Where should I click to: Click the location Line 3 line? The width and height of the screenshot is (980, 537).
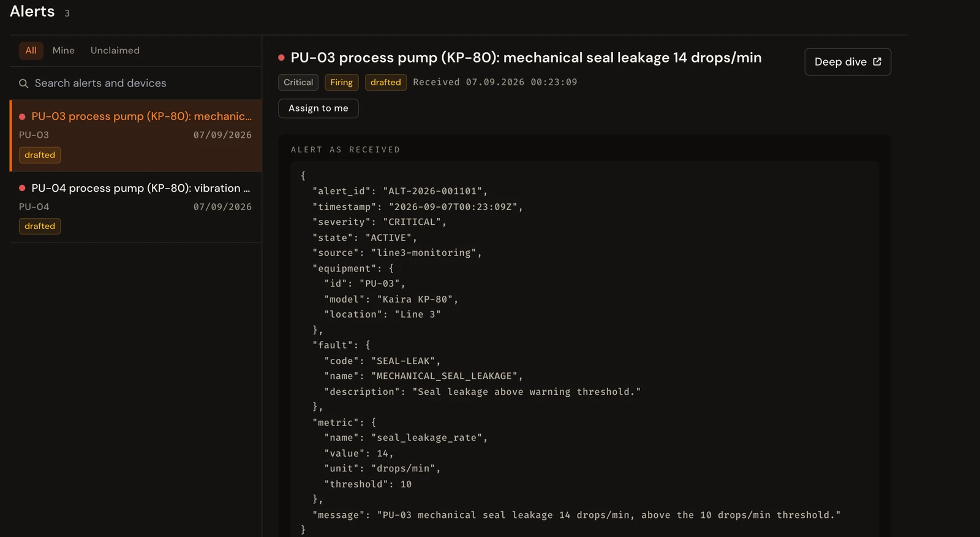(x=383, y=314)
